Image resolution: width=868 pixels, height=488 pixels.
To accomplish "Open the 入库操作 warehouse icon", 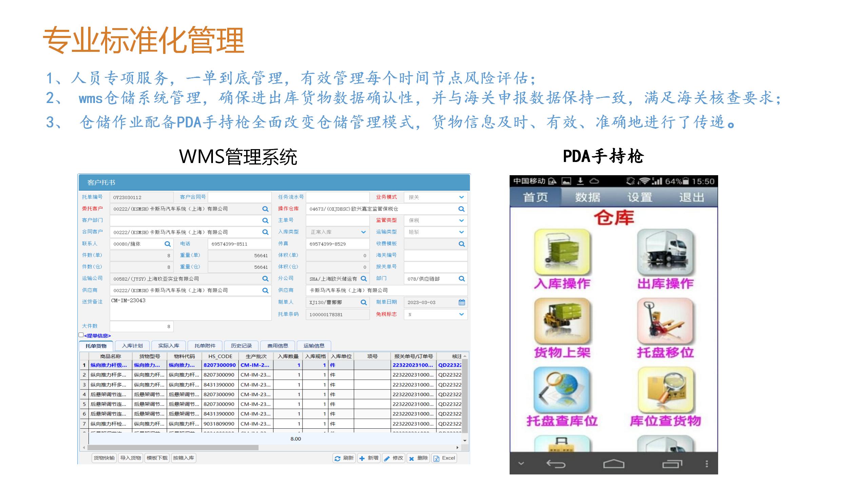I will [562, 252].
